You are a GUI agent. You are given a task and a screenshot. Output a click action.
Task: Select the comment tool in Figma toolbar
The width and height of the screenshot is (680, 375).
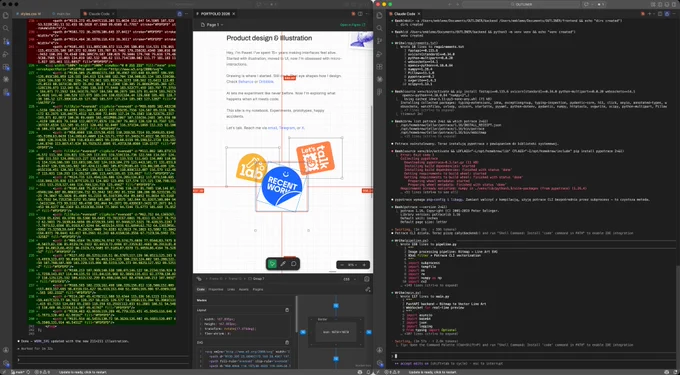click(294, 263)
